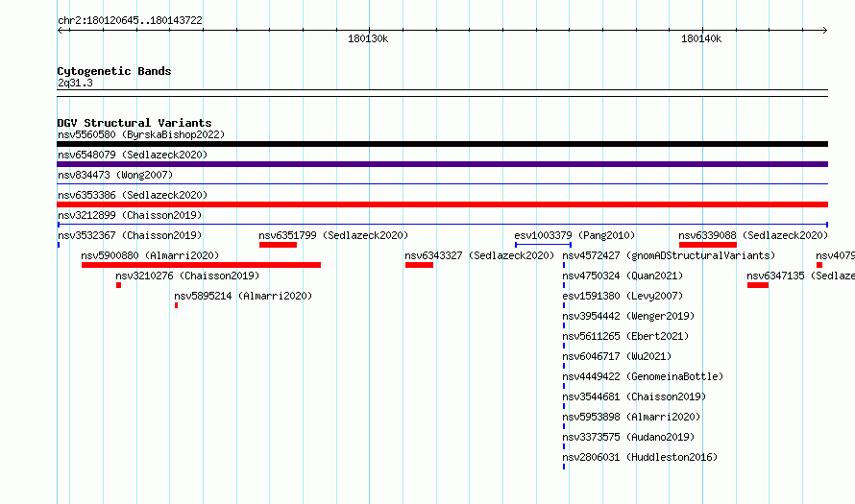The image size is (855, 504).
Task: Click nsv4572427 (gnomADStructuralVariants) label
Action: [669, 255]
